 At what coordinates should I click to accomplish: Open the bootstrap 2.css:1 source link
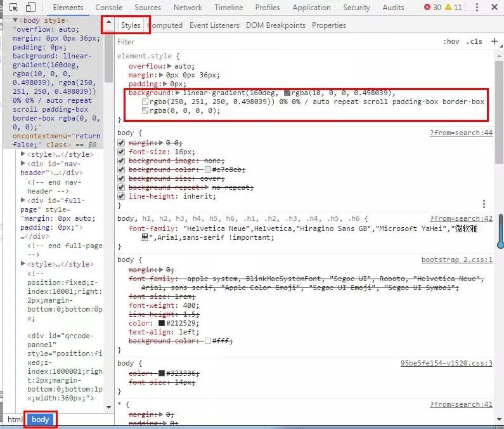coord(456,260)
